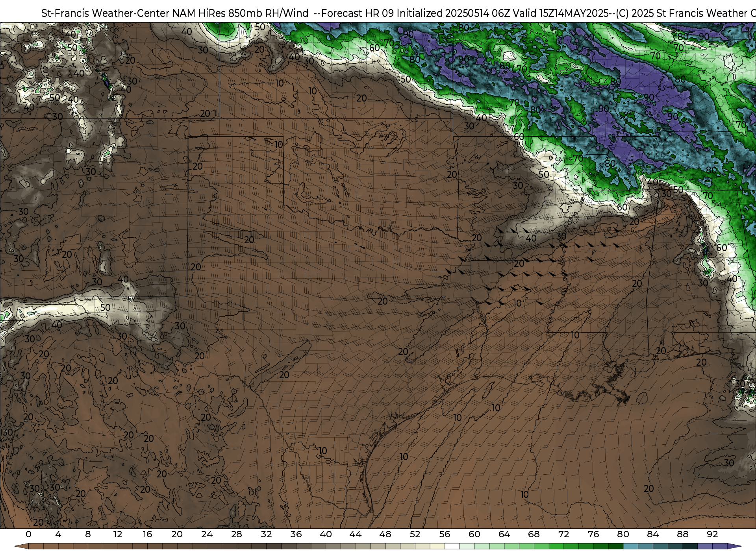Click the colorbar label '16'

pos(147,534)
